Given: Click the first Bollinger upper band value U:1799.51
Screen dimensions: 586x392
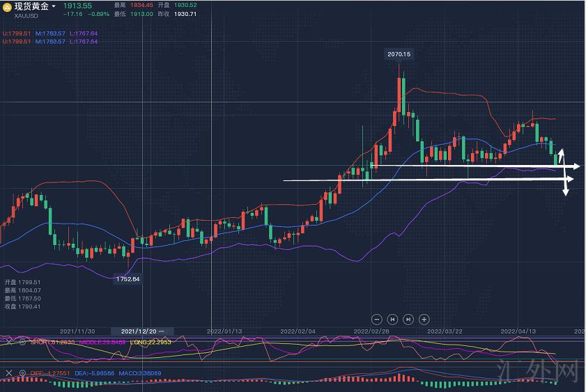Looking at the screenshot, I should [17, 33].
